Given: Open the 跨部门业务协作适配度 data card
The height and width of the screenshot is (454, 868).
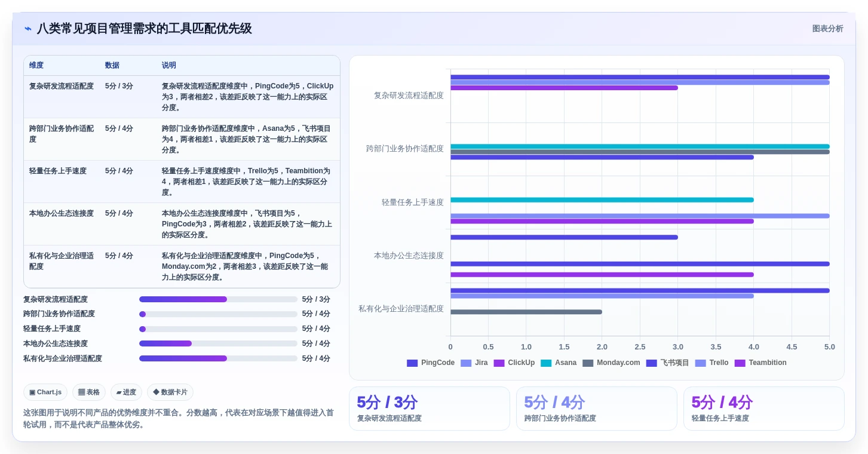Looking at the screenshot, I should click(597, 409).
